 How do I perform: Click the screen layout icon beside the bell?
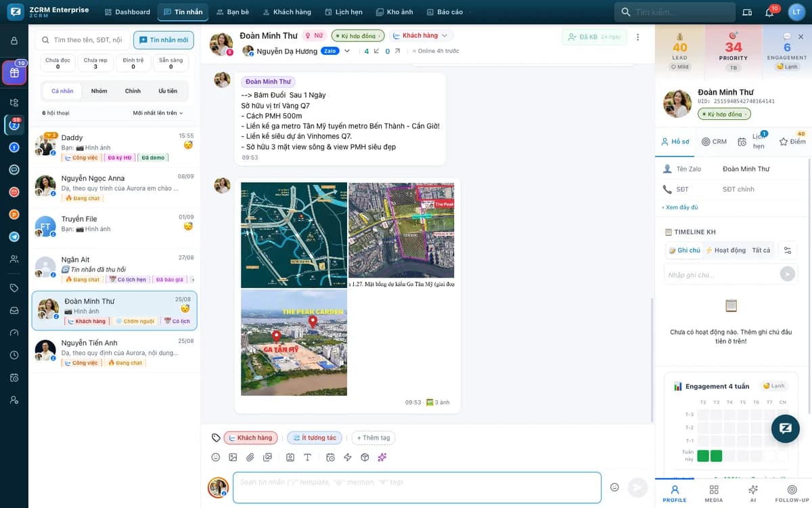pos(747,12)
